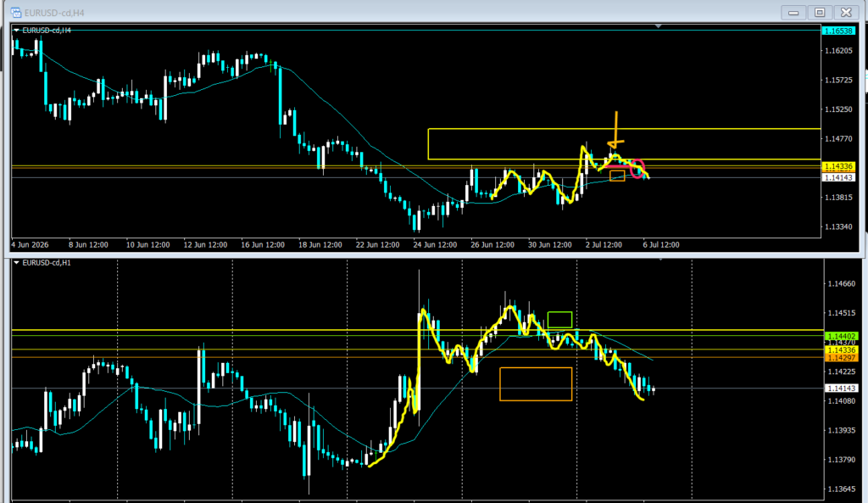Viewport: 868px width, 503px height.
Task: Click the 10 Jun 12:00 time label
Action: point(147,245)
